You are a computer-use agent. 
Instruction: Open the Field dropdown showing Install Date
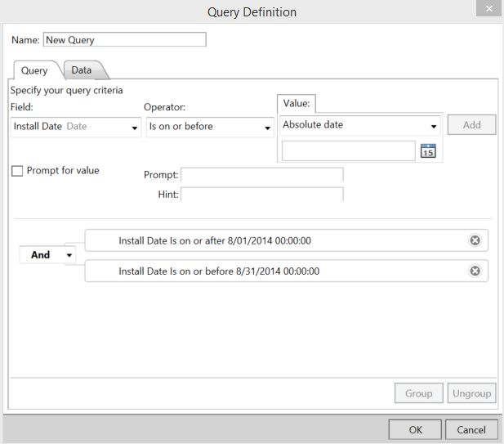(x=76, y=127)
